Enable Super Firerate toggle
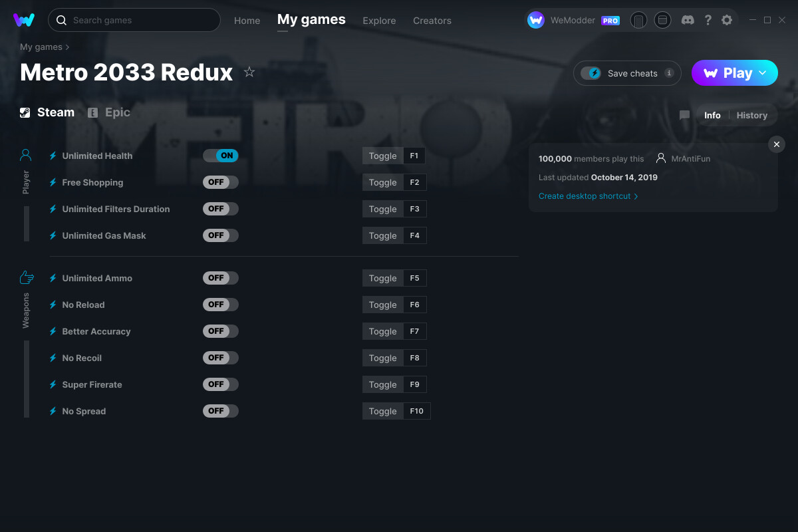 coord(221,384)
